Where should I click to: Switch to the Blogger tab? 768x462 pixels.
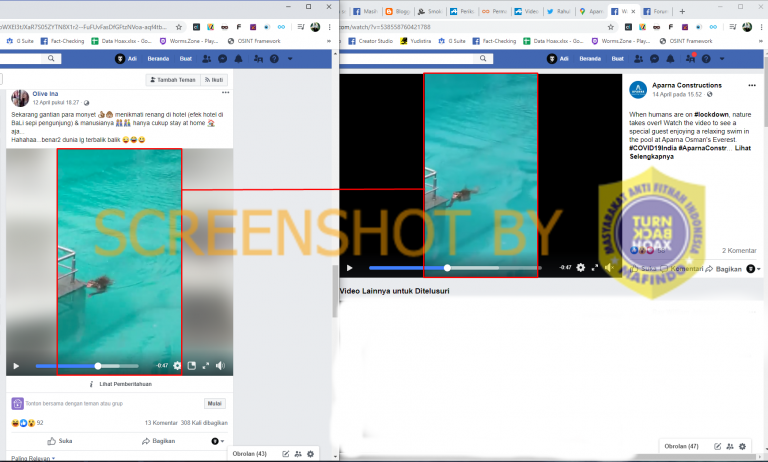397,11
